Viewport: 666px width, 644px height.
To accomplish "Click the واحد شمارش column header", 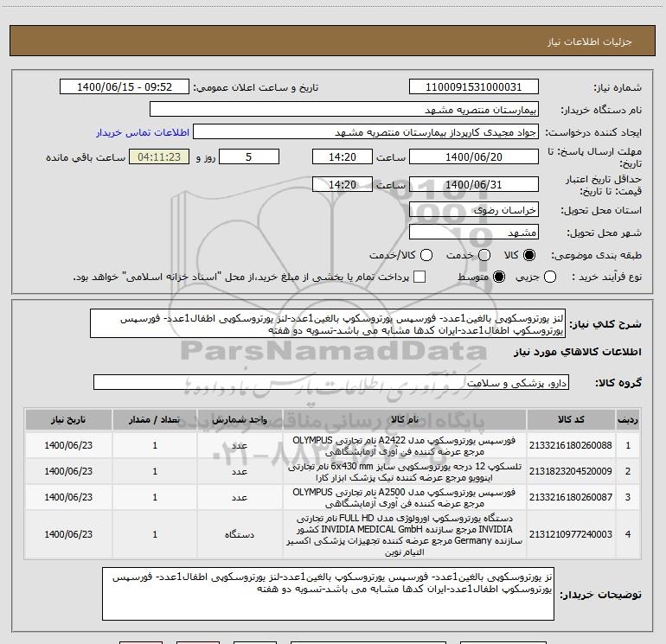I will tap(240, 420).
